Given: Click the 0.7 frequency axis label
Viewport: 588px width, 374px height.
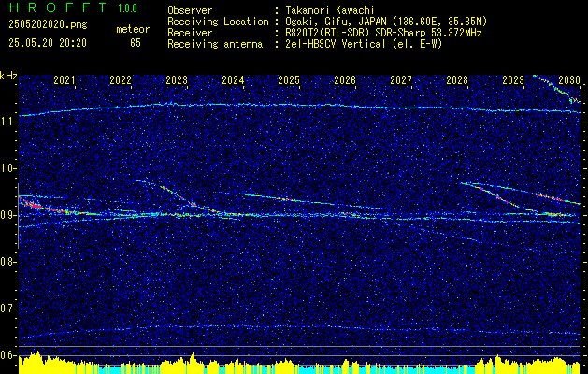Looking at the screenshot, I should (x=7, y=309).
